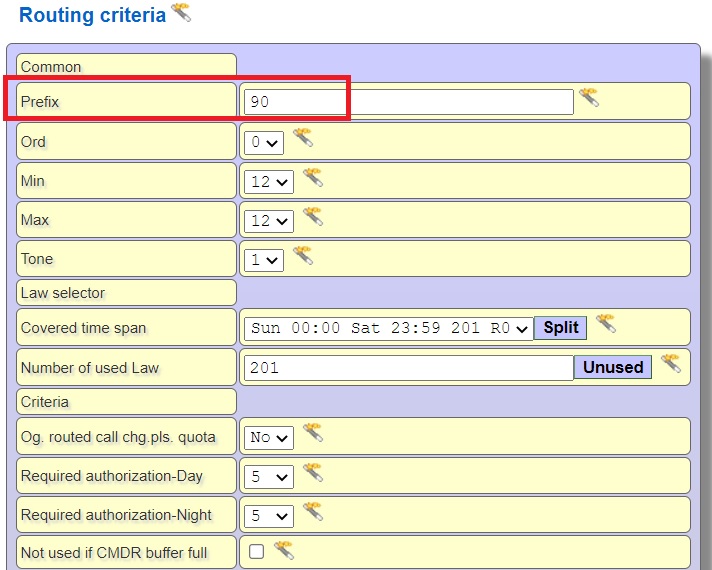This screenshot has width=712, height=570.
Task: Click the wand icon beside Min dropdown
Action: 313,178
